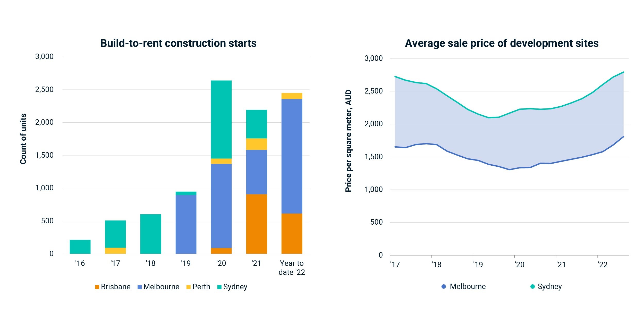Click the Melbourne segment of the '19 bar
644x322 pixels.
pyautogui.click(x=186, y=224)
